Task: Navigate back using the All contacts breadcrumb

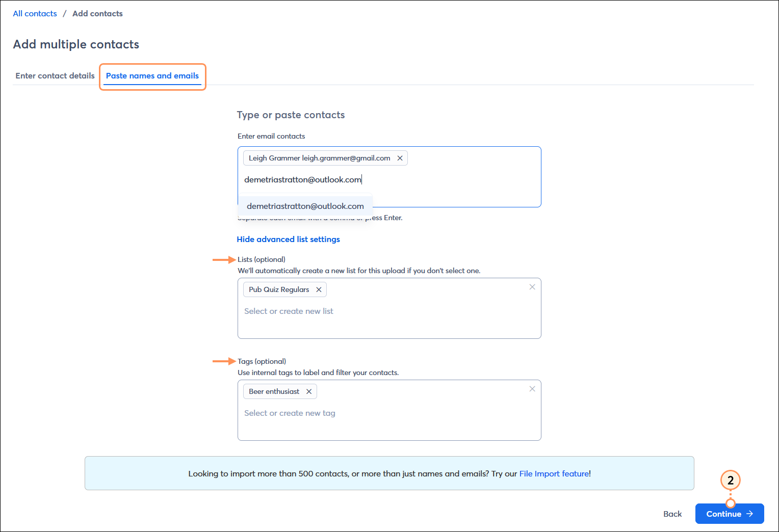Action: pyautogui.click(x=35, y=13)
